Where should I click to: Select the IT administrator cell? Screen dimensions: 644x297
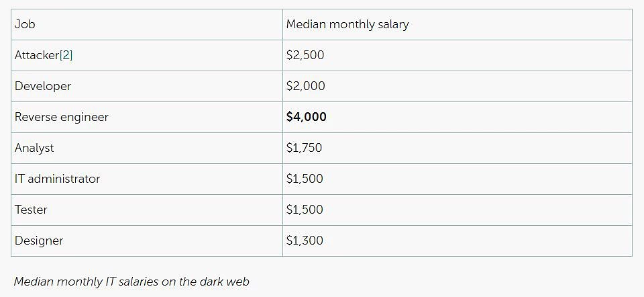tap(147, 179)
